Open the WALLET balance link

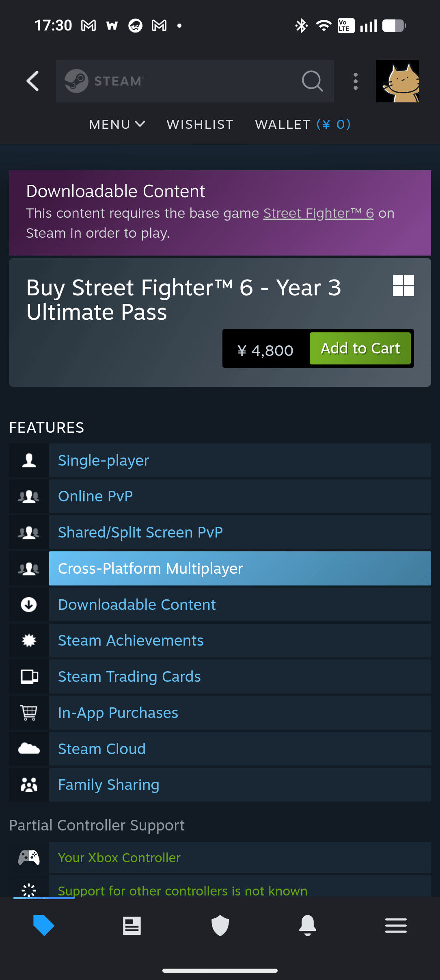(302, 124)
